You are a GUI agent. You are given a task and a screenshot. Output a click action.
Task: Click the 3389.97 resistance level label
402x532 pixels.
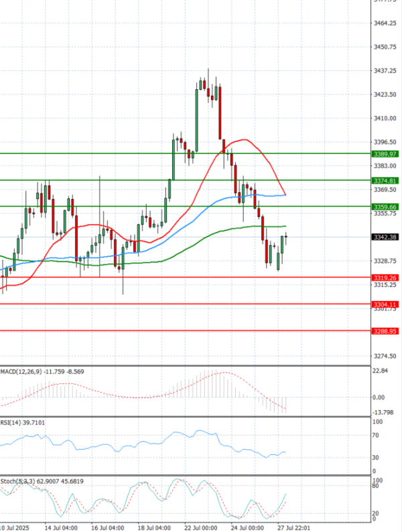coord(385,154)
